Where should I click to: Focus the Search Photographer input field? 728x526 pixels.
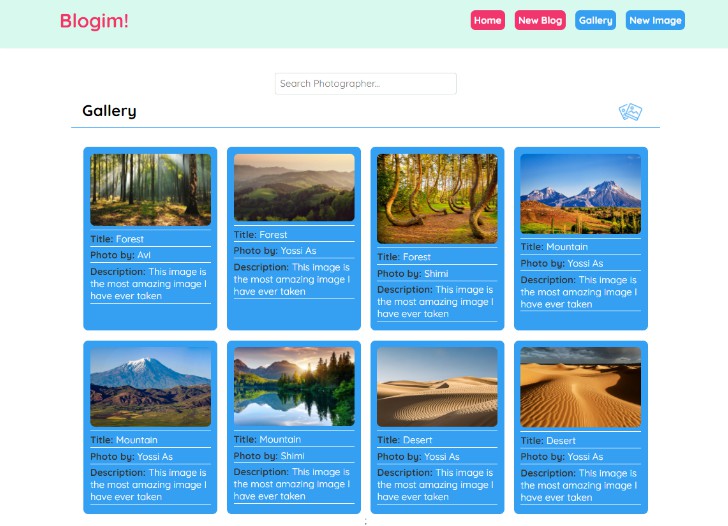point(365,84)
